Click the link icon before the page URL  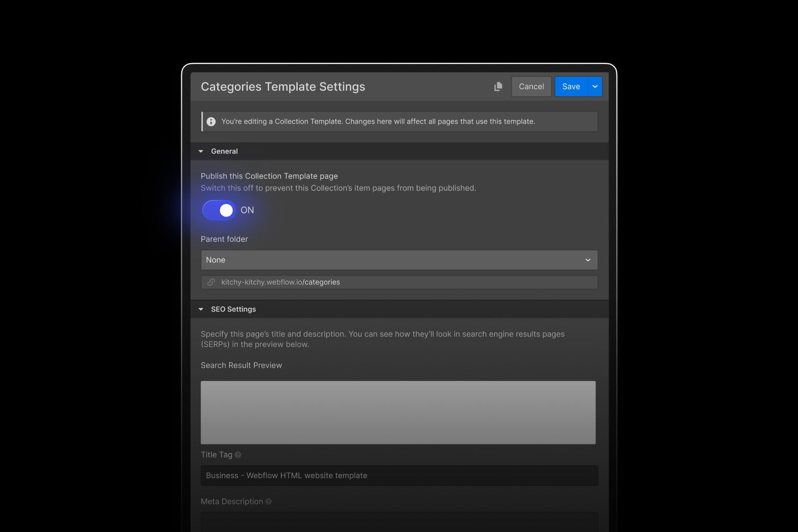point(211,282)
